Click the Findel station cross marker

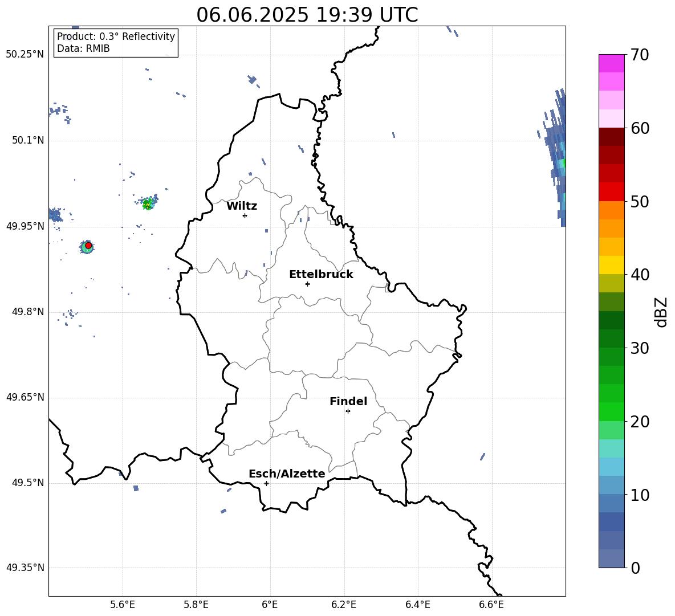[x=348, y=411]
